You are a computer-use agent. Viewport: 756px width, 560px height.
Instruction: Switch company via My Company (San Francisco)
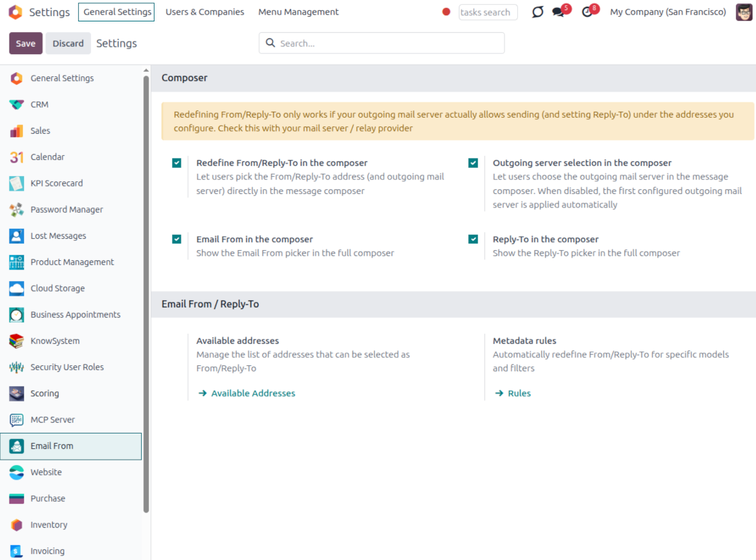[x=668, y=12]
